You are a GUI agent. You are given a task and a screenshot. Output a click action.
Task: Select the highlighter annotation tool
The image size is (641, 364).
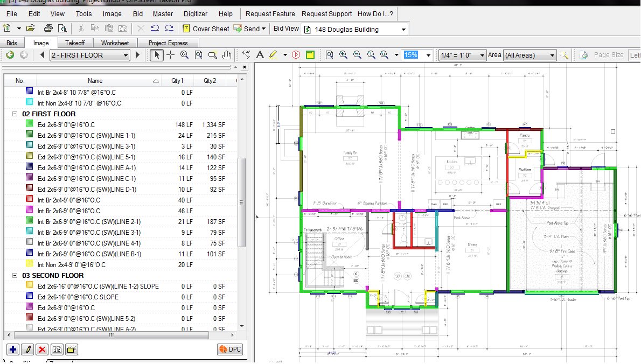point(272,54)
